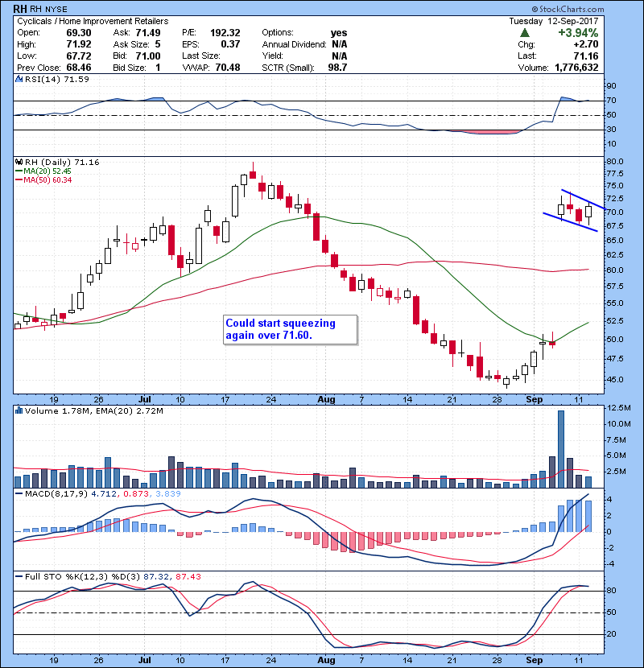
Task: Click the Volume value 1,776,632
Action: (x=576, y=68)
